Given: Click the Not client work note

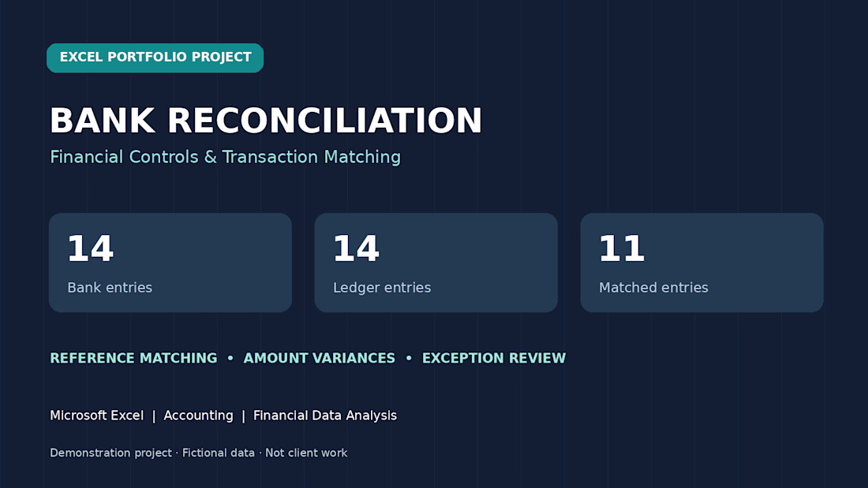Looking at the screenshot, I should (306, 453).
